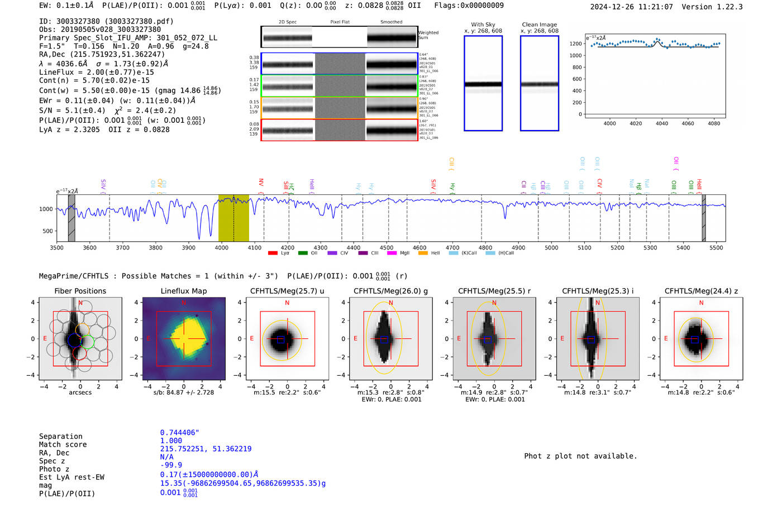Click the Separation value 0.744406"

click(180, 433)
